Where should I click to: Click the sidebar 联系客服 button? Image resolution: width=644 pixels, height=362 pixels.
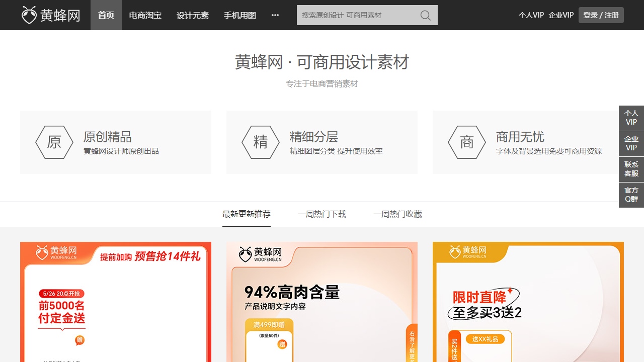pyautogui.click(x=631, y=169)
